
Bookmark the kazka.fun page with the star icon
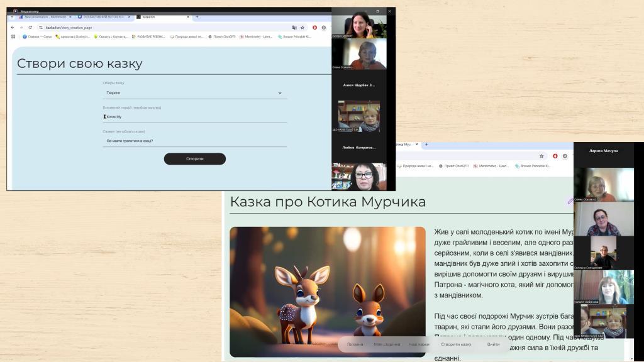303,28
